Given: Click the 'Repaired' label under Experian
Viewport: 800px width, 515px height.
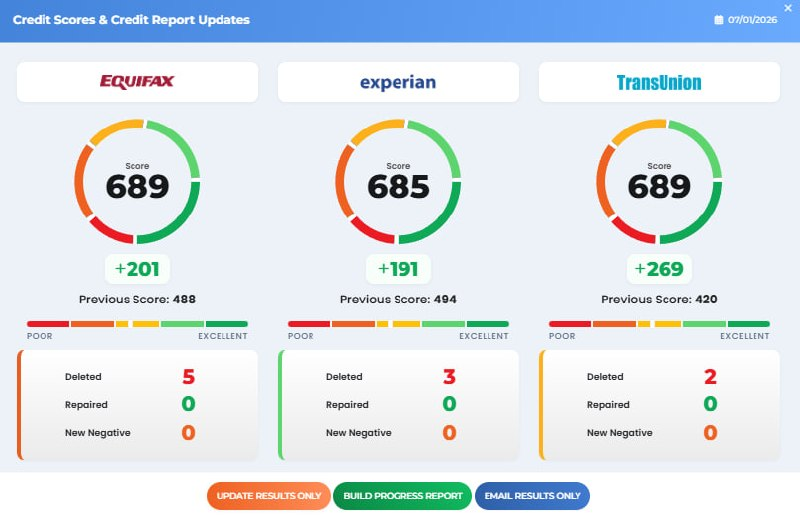Looking at the screenshot, I should (347, 405).
